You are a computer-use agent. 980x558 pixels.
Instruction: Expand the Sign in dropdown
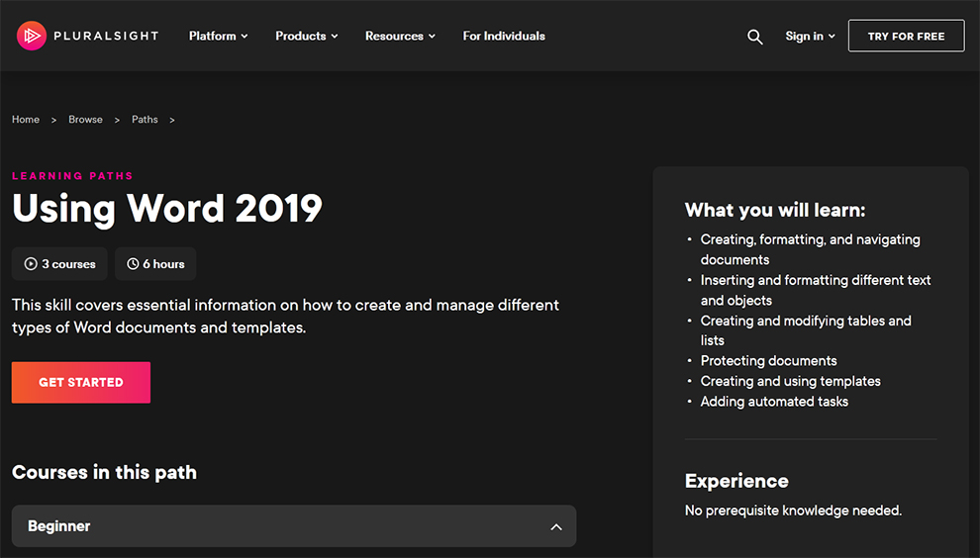coord(810,37)
